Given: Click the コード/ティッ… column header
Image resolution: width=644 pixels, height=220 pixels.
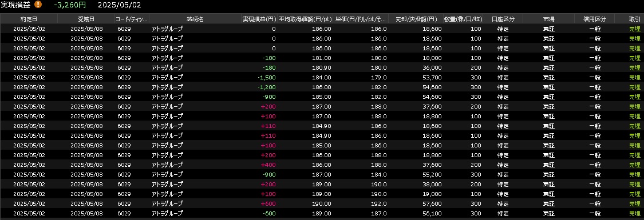Looking at the screenshot, I should 132,19.
